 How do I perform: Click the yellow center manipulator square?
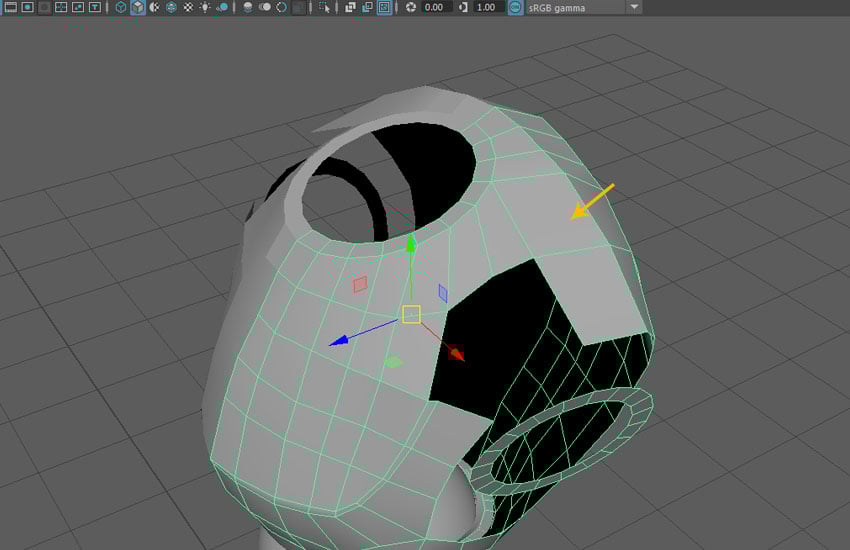pyautogui.click(x=411, y=314)
